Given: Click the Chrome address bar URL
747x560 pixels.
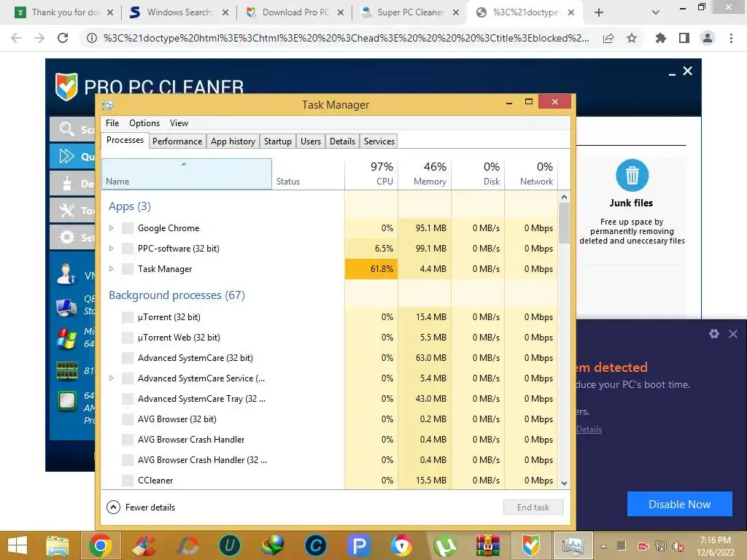Looking at the screenshot, I should pos(346,38).
